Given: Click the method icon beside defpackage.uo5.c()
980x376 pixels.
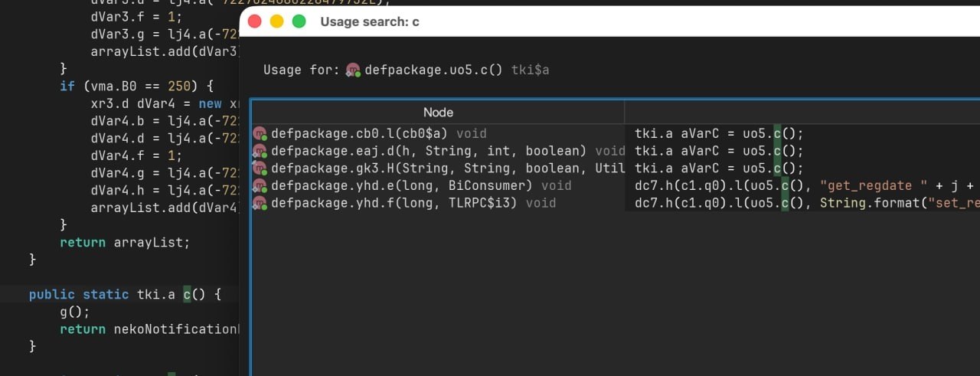Looking at the screenshot, I should (353, 70).
